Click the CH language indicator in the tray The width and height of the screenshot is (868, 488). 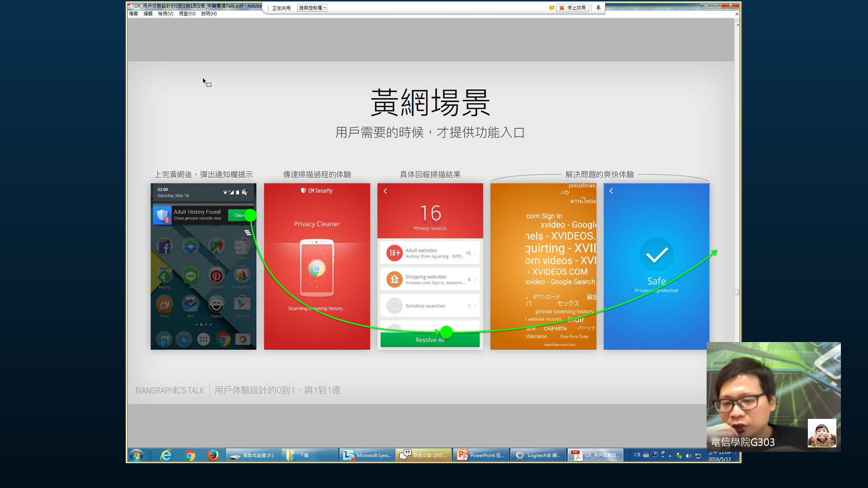(637, 455)
